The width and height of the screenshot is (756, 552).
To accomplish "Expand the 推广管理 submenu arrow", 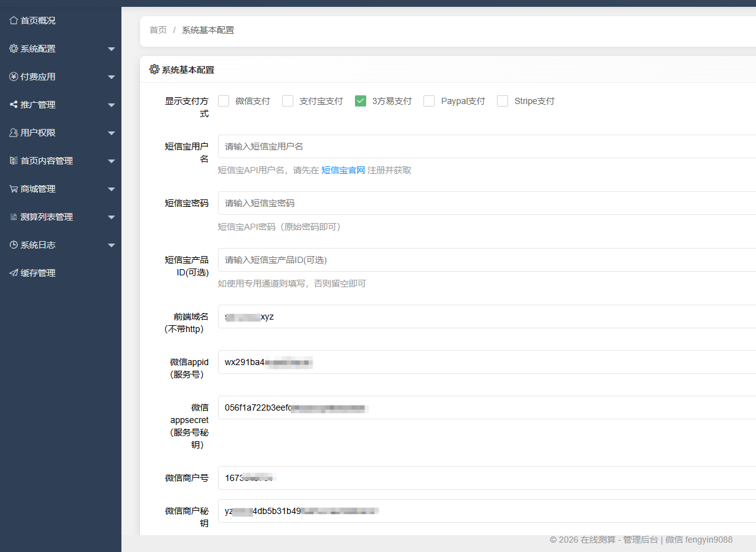I will pyautogui.click(x=111, y=105).
